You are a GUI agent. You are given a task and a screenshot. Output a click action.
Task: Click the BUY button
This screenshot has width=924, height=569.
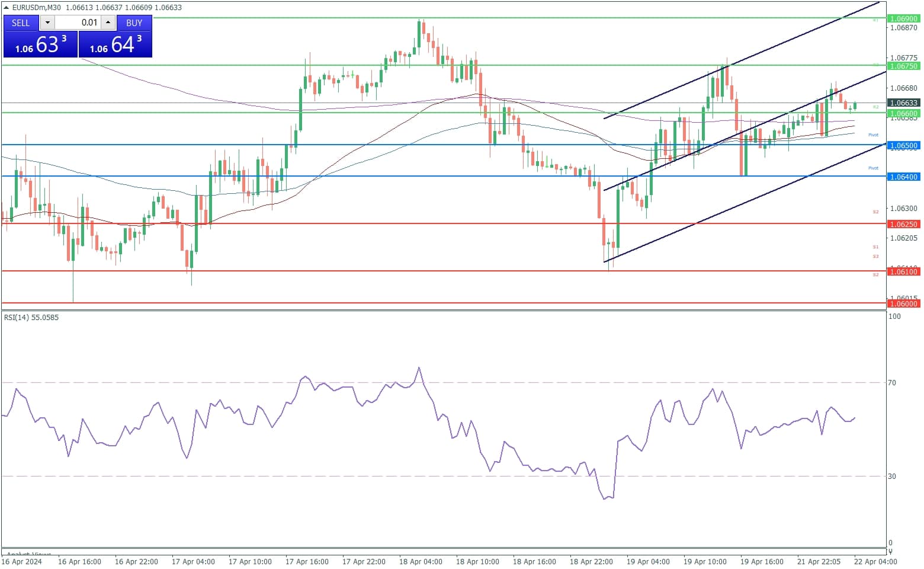pos(134,23)
